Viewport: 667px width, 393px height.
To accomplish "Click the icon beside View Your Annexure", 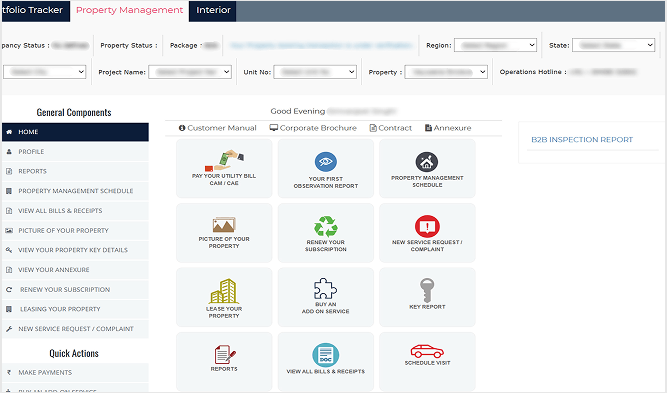I will (x=9, y=270).
